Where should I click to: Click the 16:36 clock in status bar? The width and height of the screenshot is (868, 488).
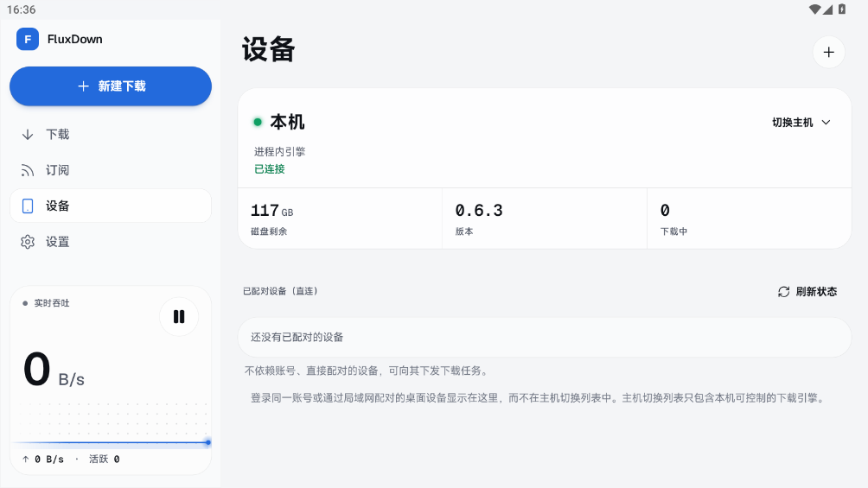coord(22,10)
